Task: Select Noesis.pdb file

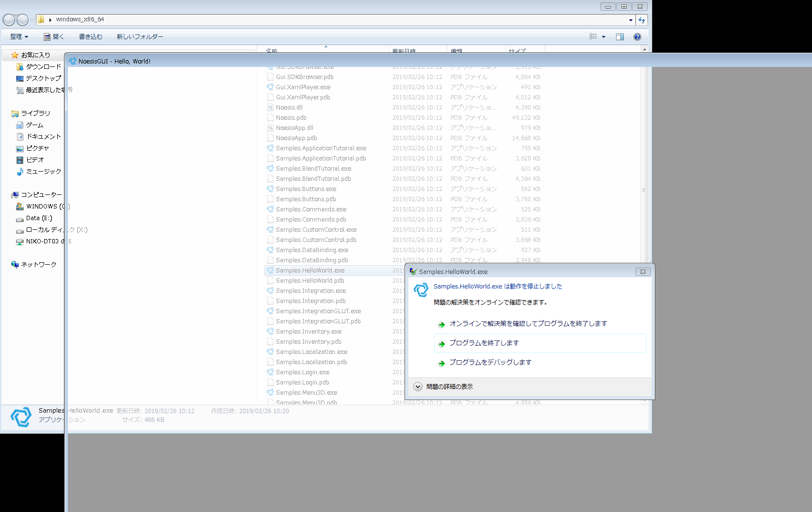Action: (x=291, y=118)
